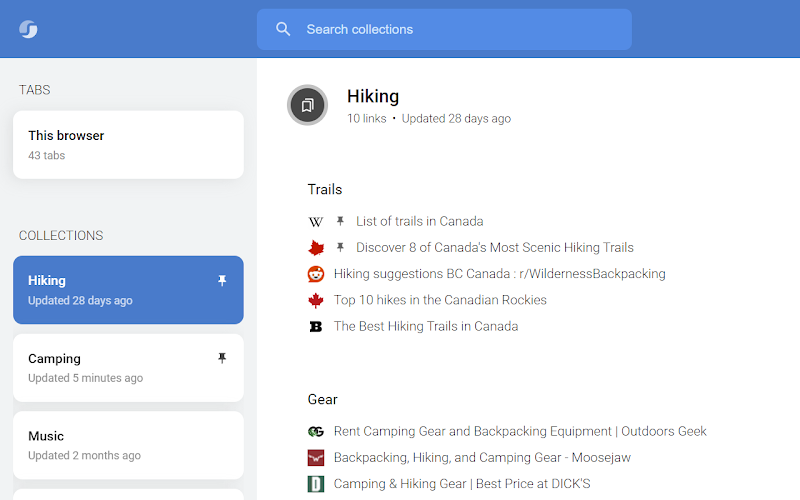Image resolution: width=800 pixels, height=500 pixels.
Task: Open List of trails in Canada link
Action: (419, 221)
